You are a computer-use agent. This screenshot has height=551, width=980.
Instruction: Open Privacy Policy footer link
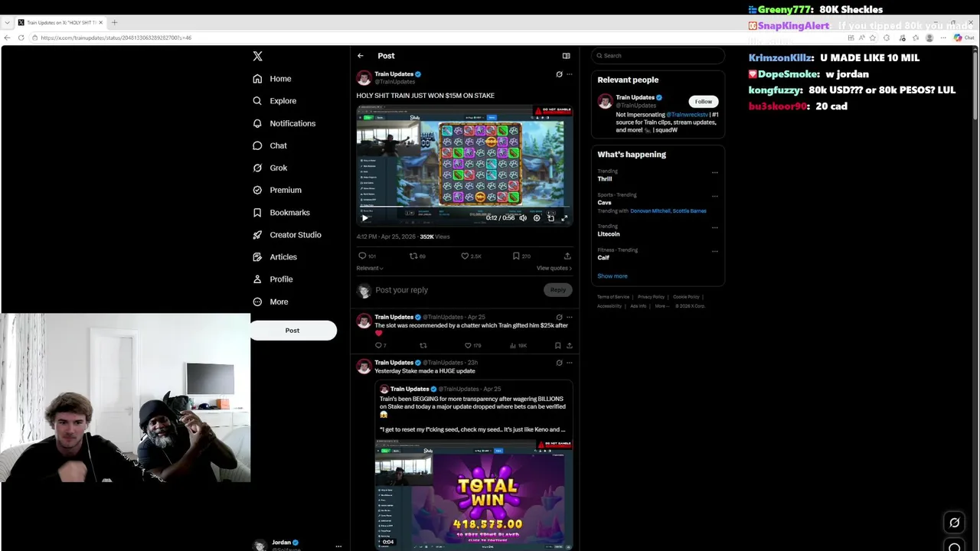pos(651,297)
